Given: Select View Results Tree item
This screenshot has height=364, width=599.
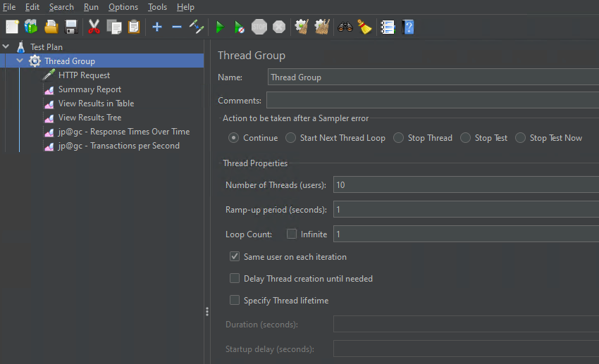Looking at the screenshot, I should (x=89, y=118).
